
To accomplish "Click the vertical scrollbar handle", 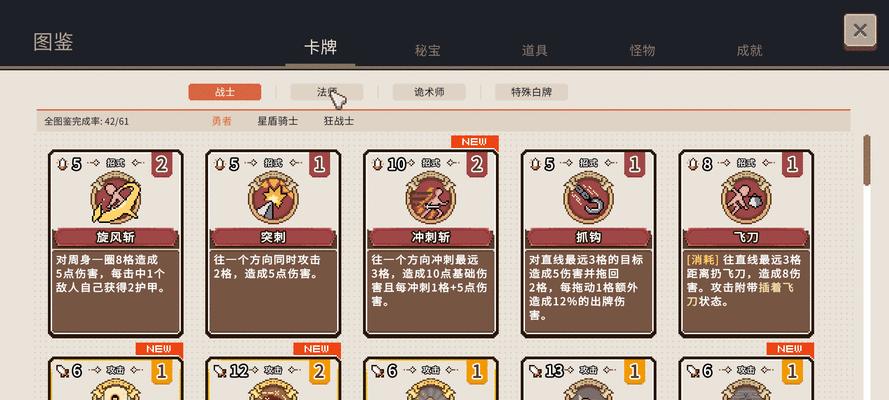I will point(866,160).
